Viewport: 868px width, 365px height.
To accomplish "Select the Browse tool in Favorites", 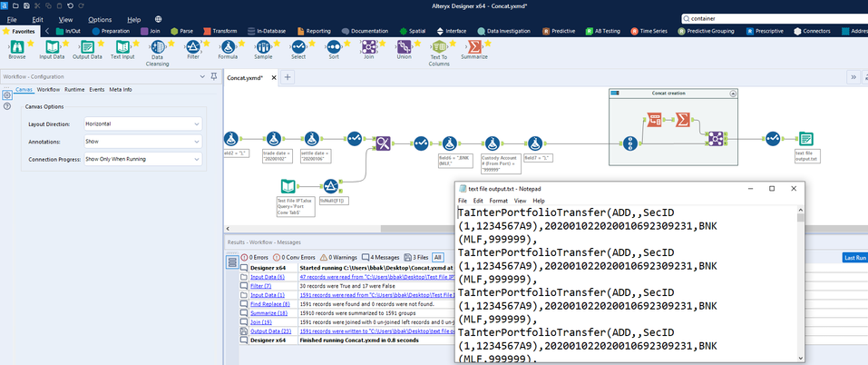I will 17,47.
